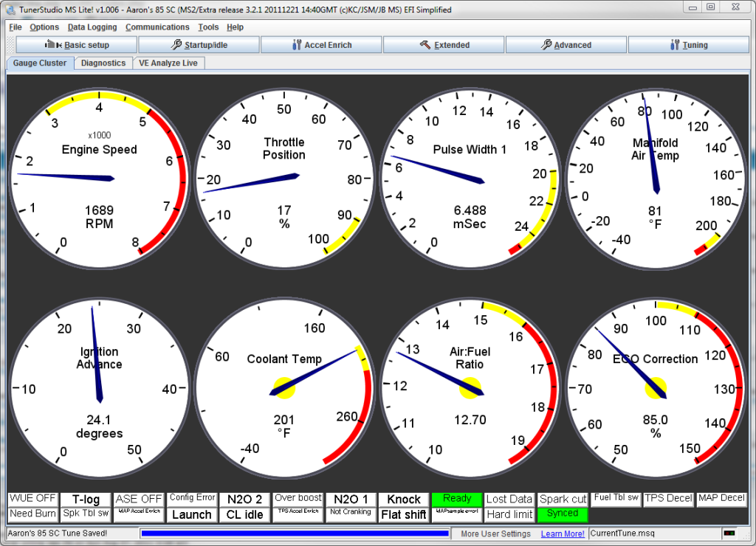Switch to the Diagnostics tab

pos(103,63)
